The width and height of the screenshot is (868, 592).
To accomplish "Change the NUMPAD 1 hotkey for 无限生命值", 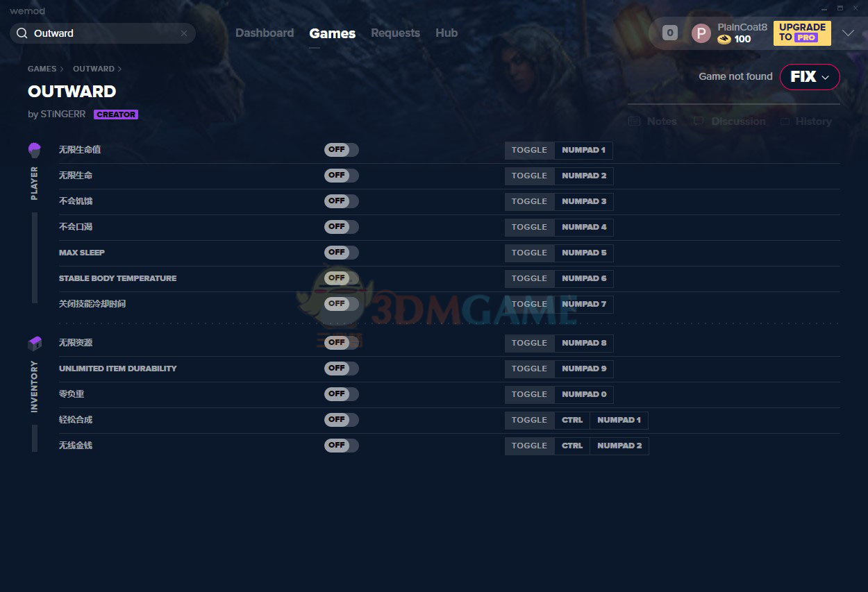I will (x=583, y=150).
